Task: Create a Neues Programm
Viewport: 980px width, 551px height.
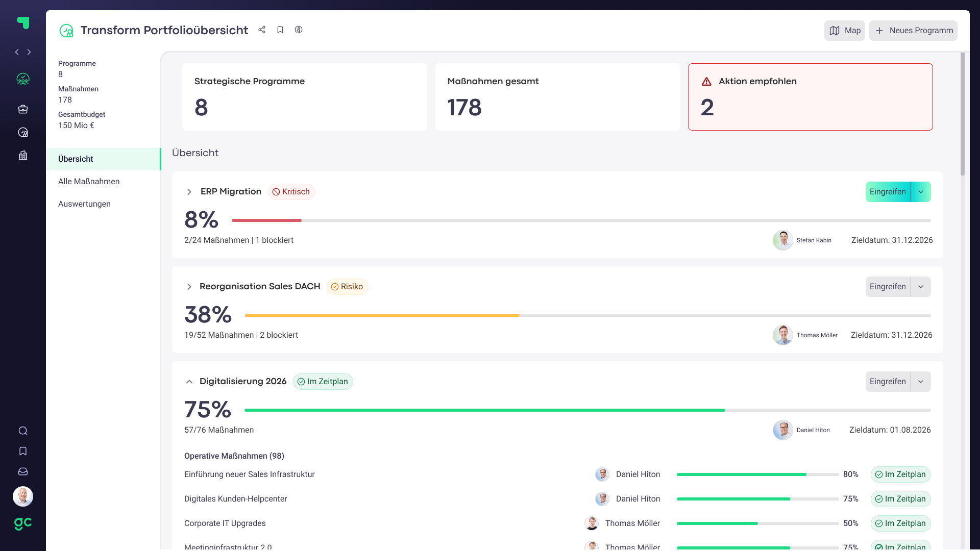Action: [913, 31]
